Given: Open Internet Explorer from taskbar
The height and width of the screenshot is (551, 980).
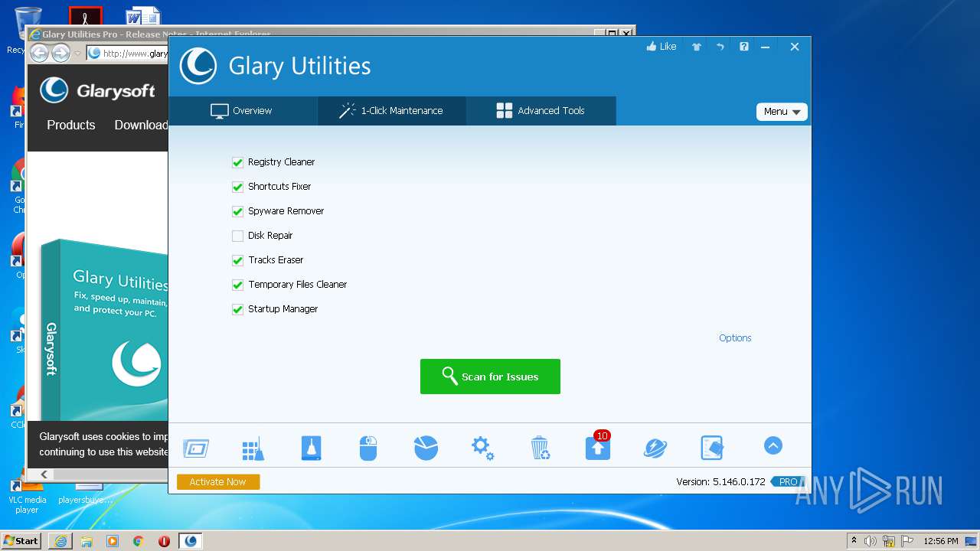Looking at the screenshot, I should (x=60, y=541).
